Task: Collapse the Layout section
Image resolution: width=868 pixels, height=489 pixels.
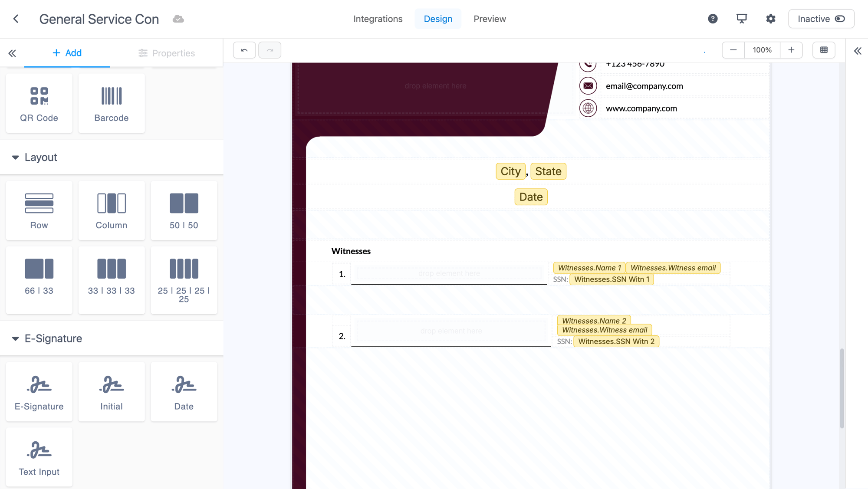Action: click(x=16, y=158)
